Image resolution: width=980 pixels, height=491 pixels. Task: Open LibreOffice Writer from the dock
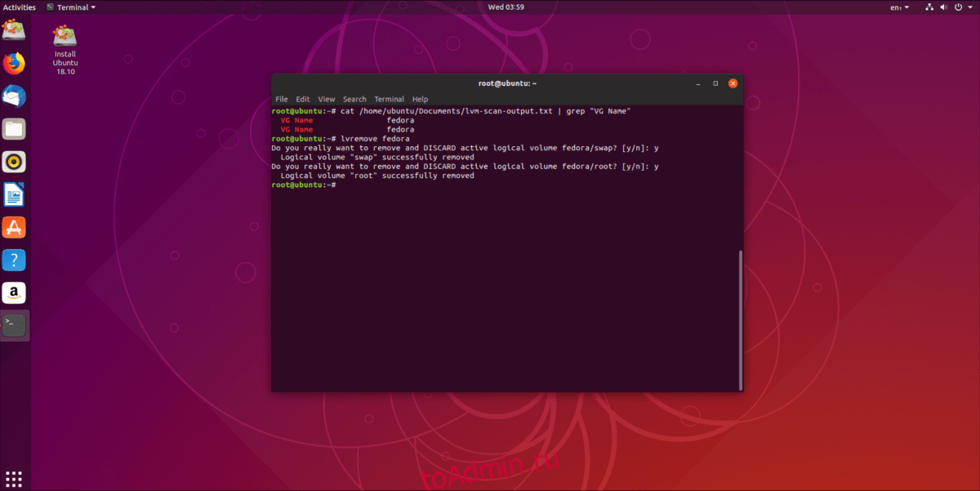pyautogui.click(x=14, y=194)
